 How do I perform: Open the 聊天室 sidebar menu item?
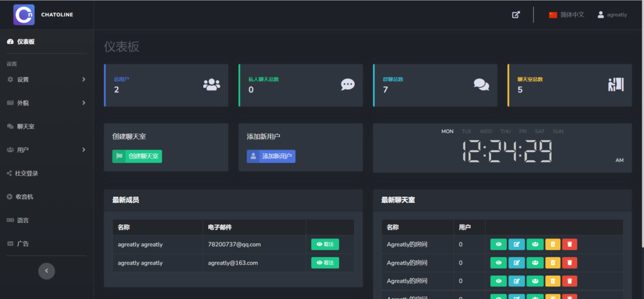pyautogui.click(x=25, y=126)
